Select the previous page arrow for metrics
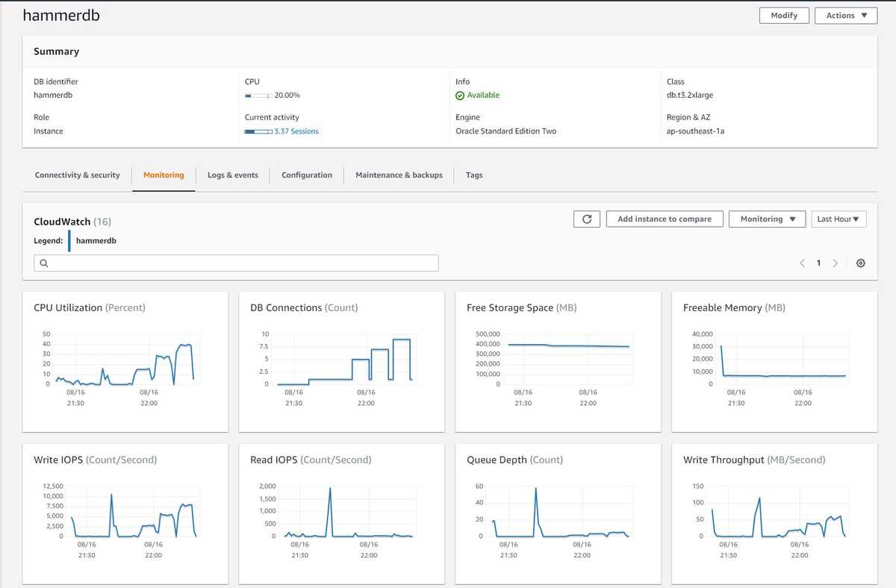The image size is (896, 588). click(802, 263)
